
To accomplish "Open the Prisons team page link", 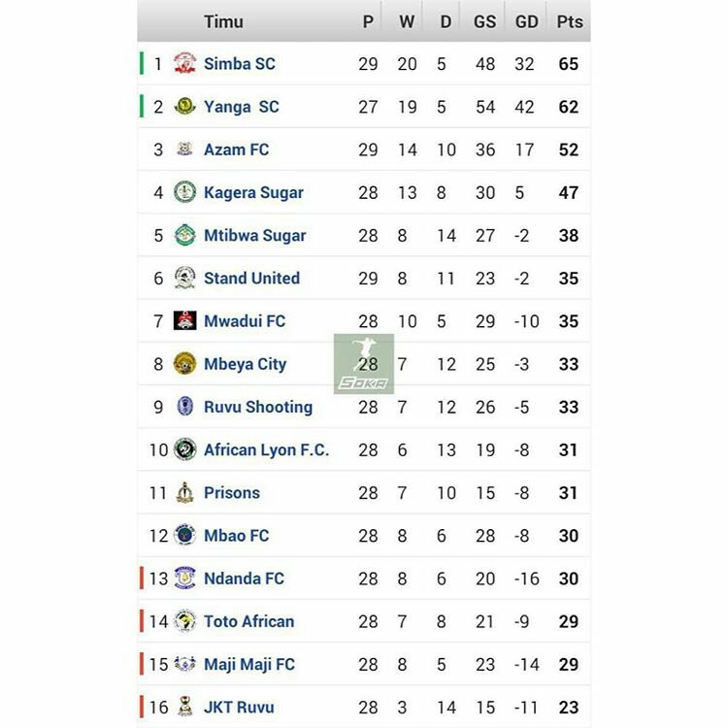I will point(231,492).
